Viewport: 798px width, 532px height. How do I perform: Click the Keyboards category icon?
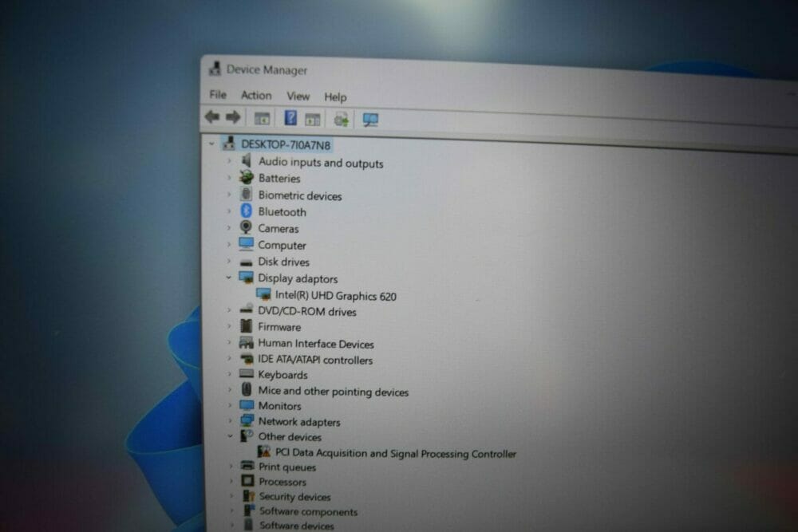(x=247, y=374)
